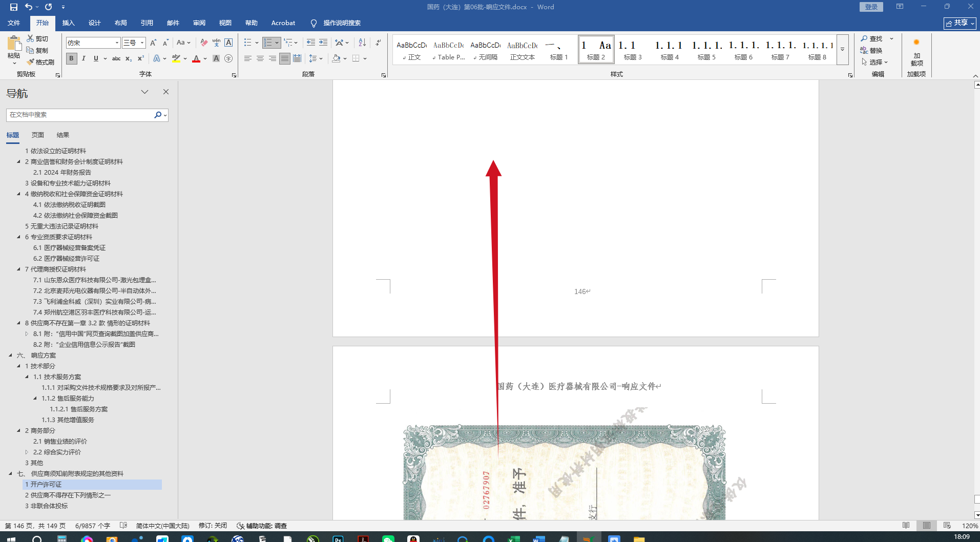Expand the styles gallery
The height and width of the screenshot is (542, 980).
842,50
